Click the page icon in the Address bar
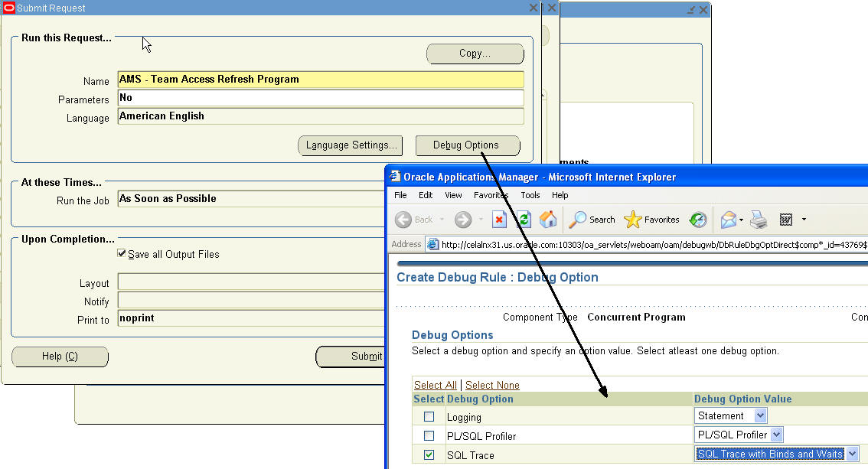This screenshot has width=868, height=469. point(433,245)
